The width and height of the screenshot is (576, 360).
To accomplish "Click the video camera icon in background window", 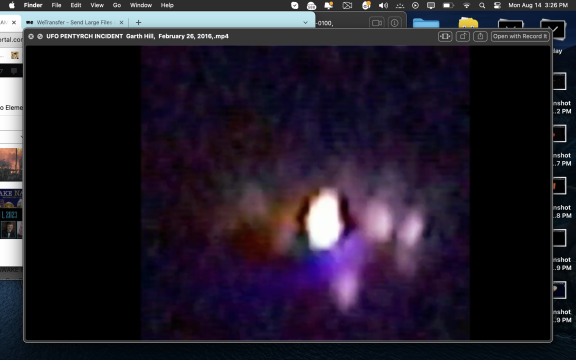I will pyautogui.click(x=377, y=23).
